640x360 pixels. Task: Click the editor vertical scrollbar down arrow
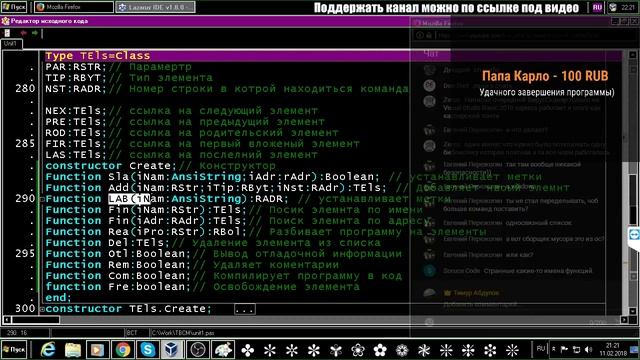click(x=633, y=311)
